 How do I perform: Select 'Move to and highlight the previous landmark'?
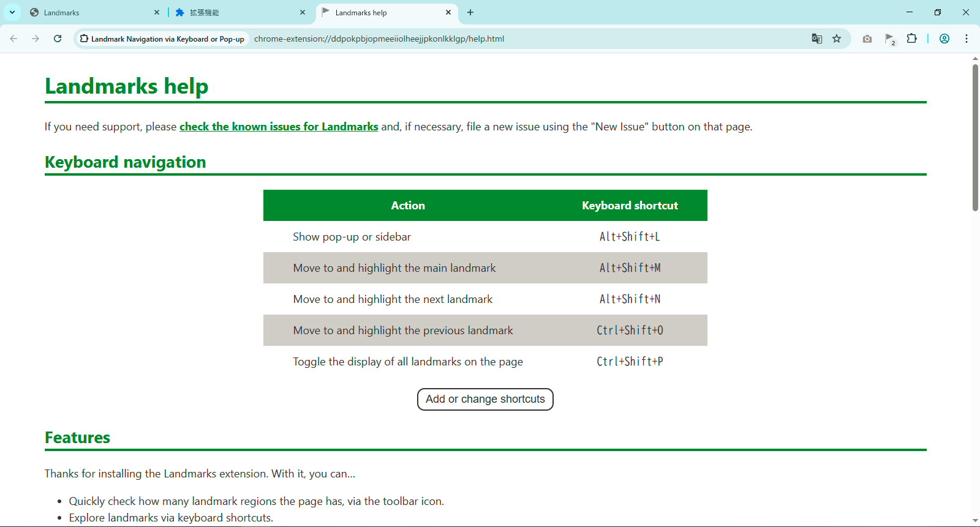pyautogui.click(x=403, y=331)
